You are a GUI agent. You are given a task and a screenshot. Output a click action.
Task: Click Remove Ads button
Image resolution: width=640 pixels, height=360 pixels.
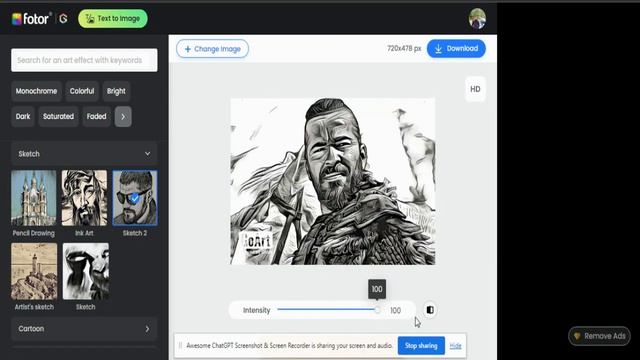pos(599,336)
